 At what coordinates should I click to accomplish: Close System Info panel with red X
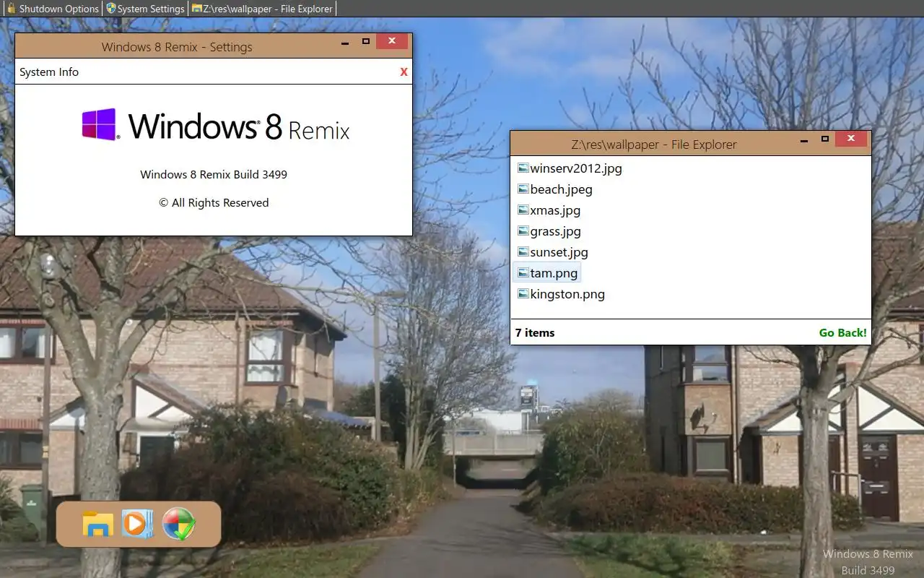pyautogui.click(x=404, y=72)
